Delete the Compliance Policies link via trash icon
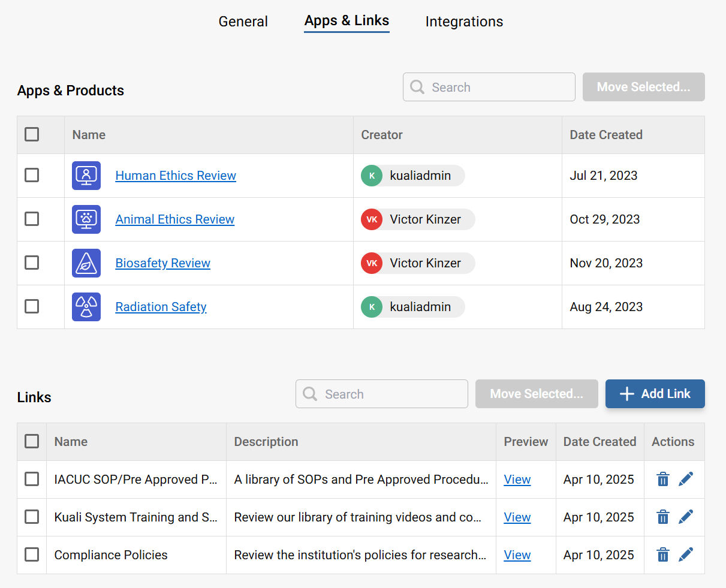 pos(662,554)
